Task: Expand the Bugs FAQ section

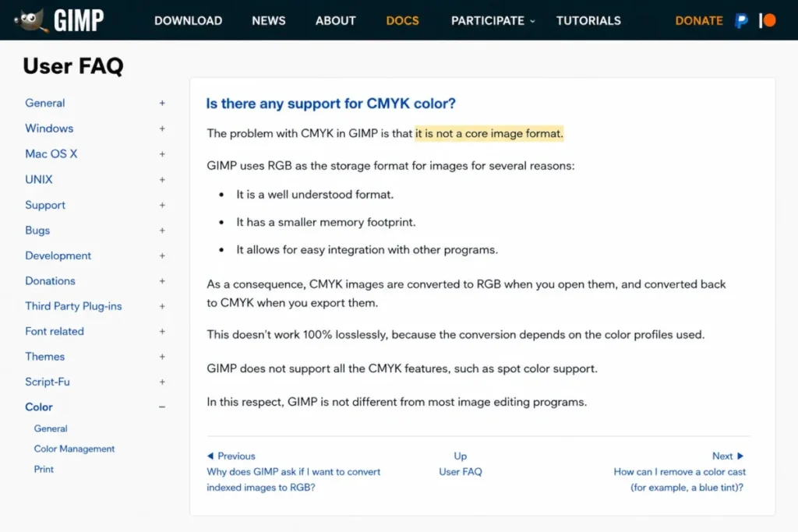Action: (162, 231)
